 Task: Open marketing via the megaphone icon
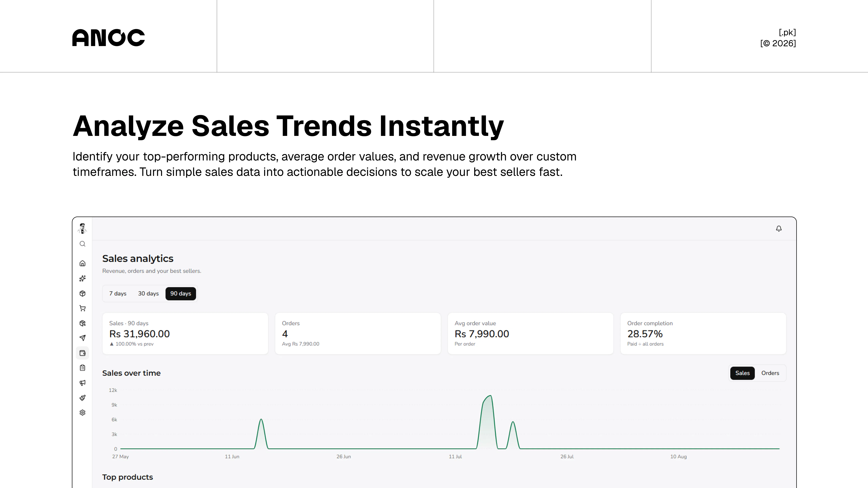[x=83, y=383]
